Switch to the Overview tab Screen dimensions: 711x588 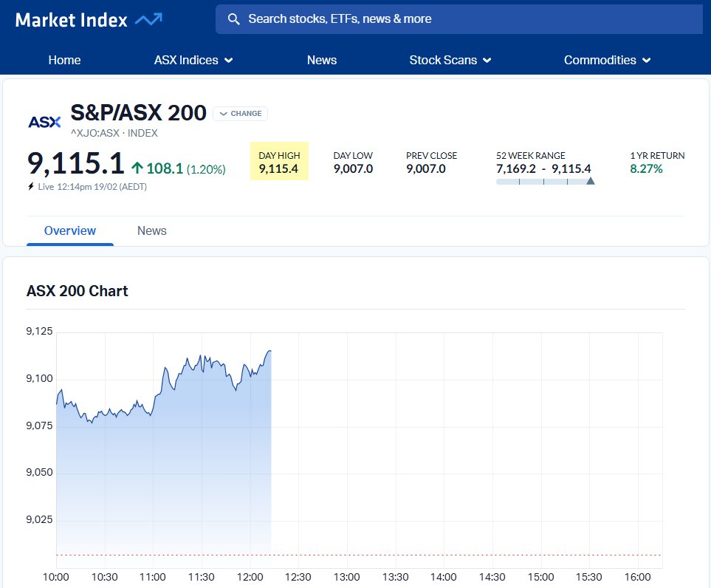click(x=69, y=230)
